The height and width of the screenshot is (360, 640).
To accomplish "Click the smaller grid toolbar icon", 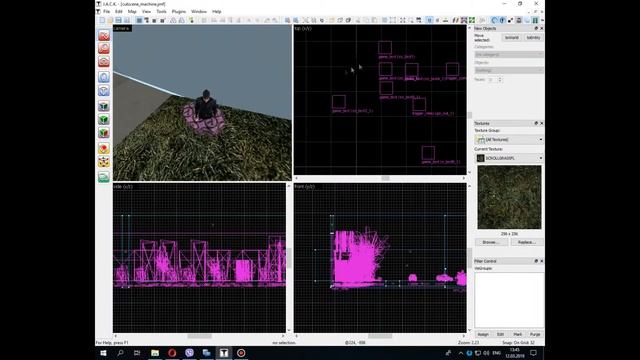I will (x=154, y=20).
